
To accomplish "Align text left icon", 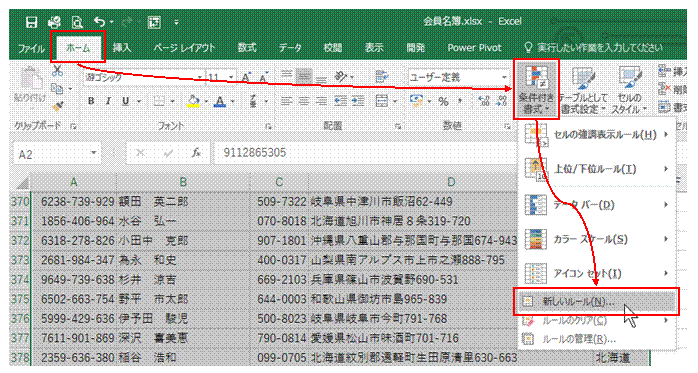I will click(287, 101).
